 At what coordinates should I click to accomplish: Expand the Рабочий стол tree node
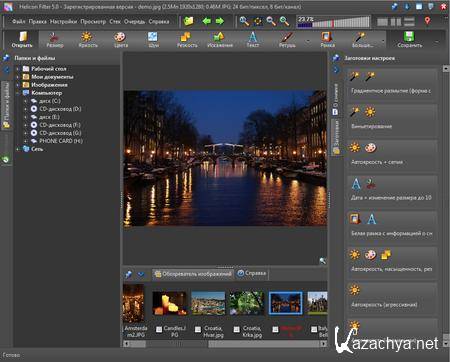[18, 69]
